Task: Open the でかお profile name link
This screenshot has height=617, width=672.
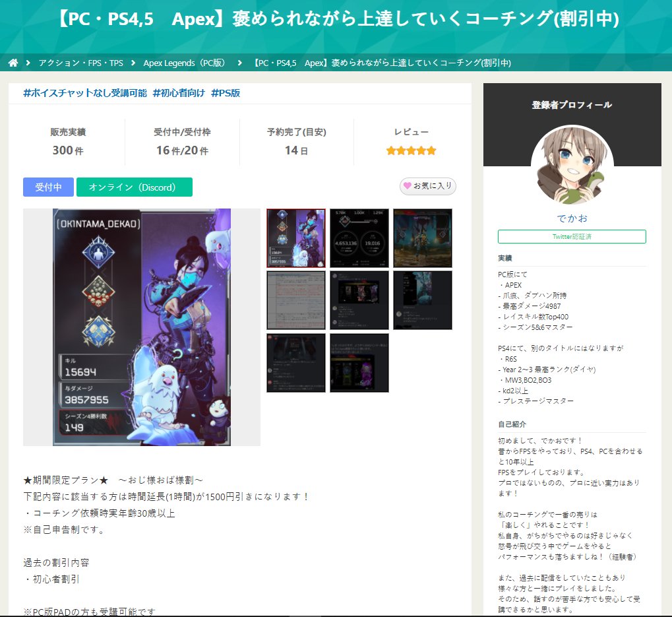Action: coord(572,218)
